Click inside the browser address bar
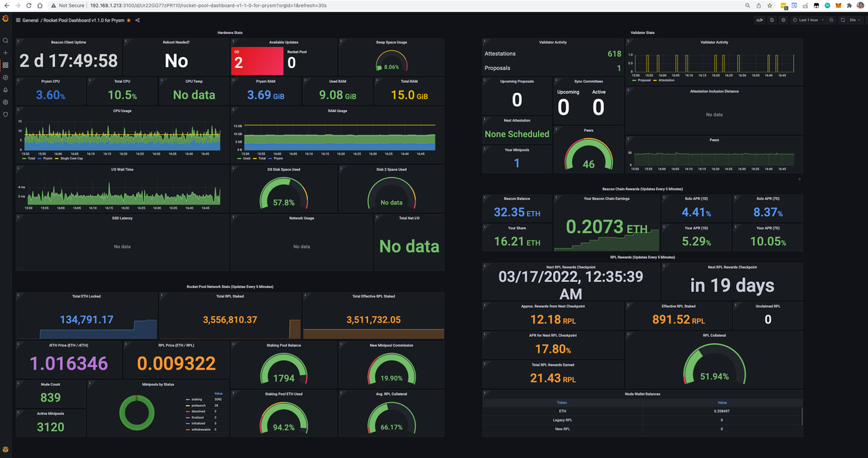Image resolution: width=868 pixels, height=458 pixels. point(272,5)
